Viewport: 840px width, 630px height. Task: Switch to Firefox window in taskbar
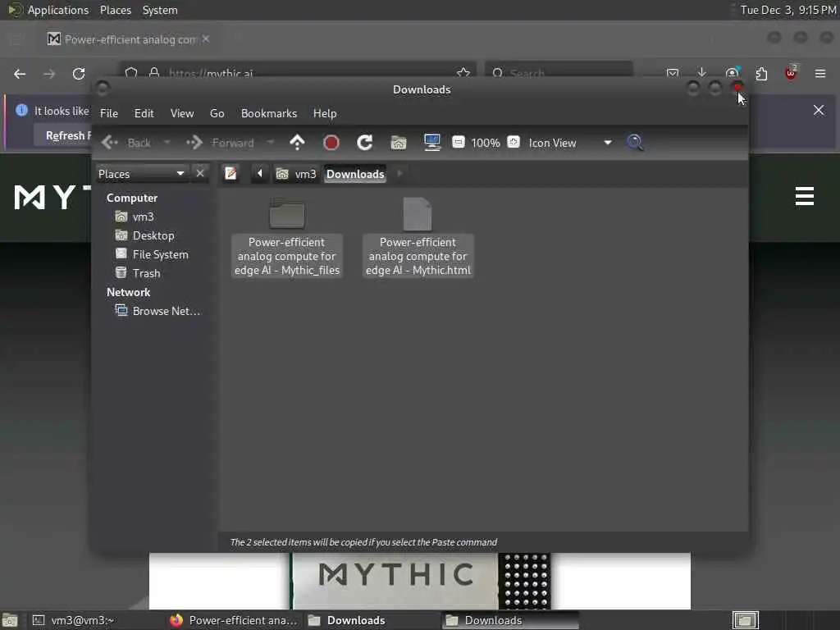233,620
